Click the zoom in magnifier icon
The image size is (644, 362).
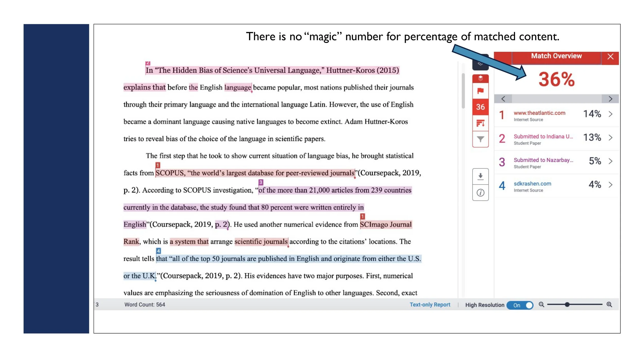tap(609, 305)
